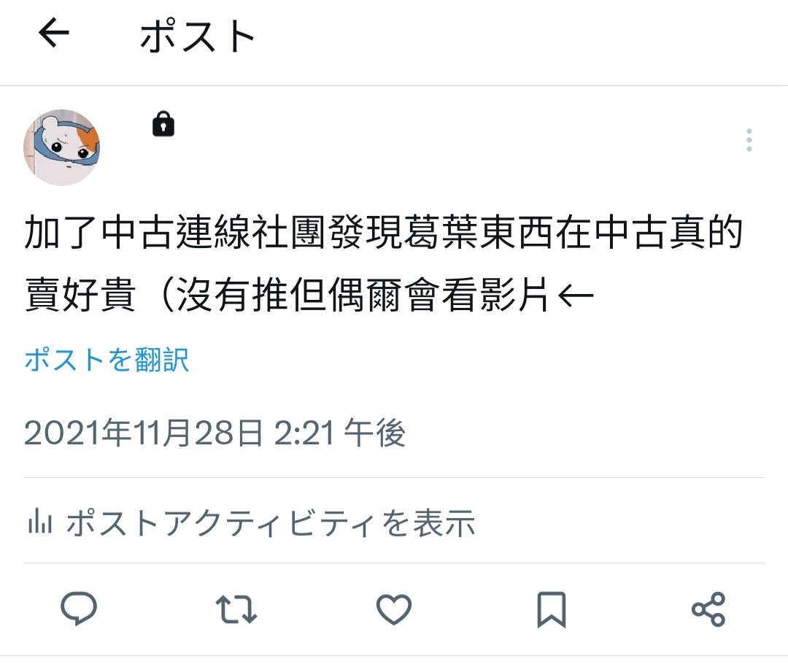Tap the bar chart analytics icon
Screen dimensions: 788x672
40,521
